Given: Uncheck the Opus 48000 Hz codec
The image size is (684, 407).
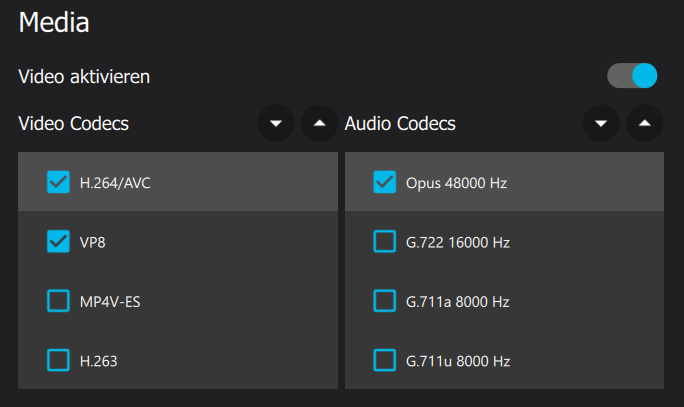Looking at the screenshot, I should click(385, 182).
